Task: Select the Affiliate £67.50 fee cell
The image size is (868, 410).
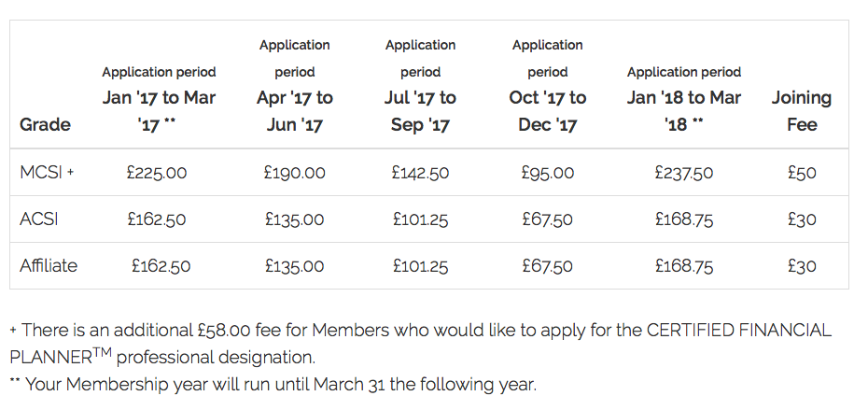Action: (x=548, y=265)
